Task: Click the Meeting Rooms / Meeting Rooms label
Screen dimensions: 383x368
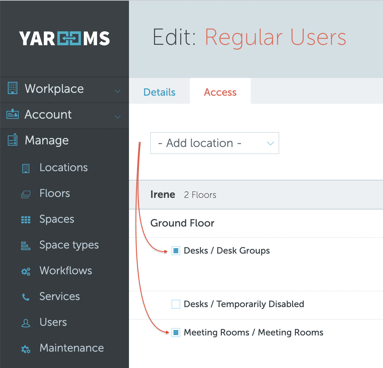Action: [x=253, y=332]
